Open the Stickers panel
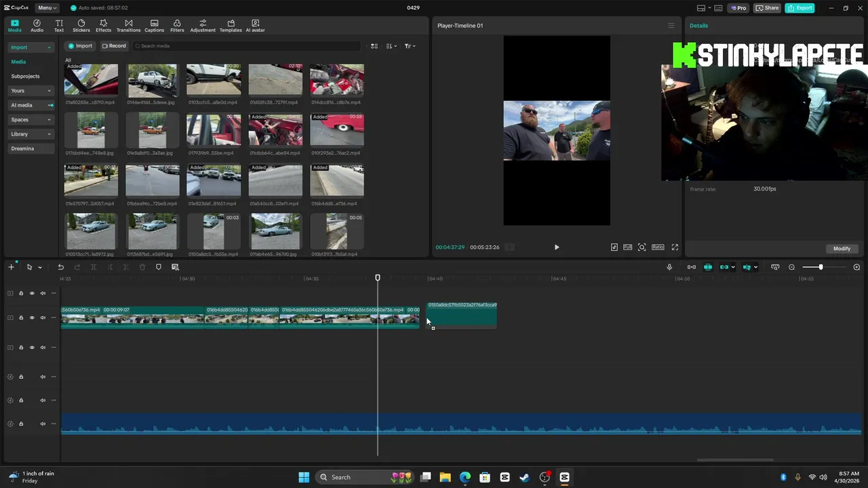Screen dimensions: 868x488 81,26
